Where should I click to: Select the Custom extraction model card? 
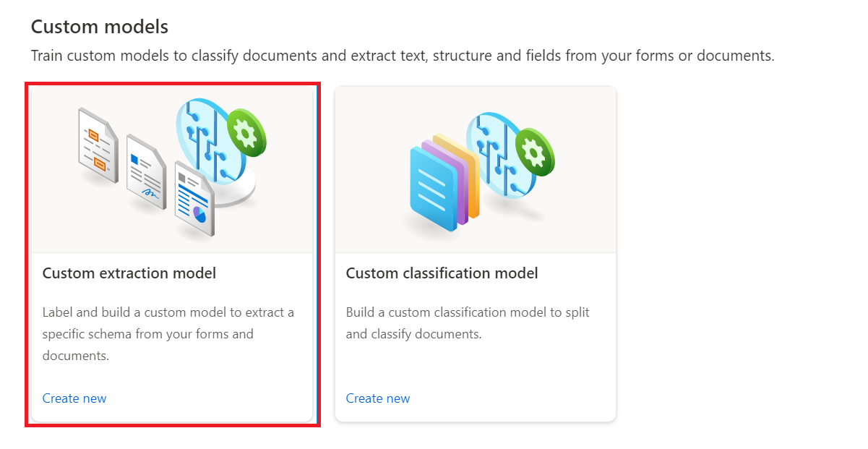(172, 253)
